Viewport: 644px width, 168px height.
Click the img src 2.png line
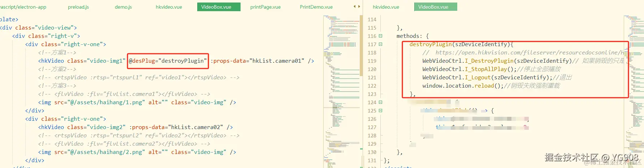pos(137,152)
